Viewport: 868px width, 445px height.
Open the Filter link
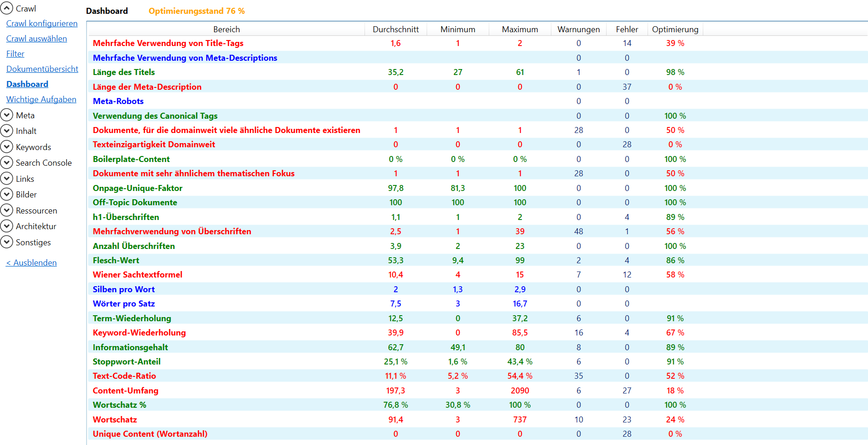pyautogui.click(x=15, y=54)
